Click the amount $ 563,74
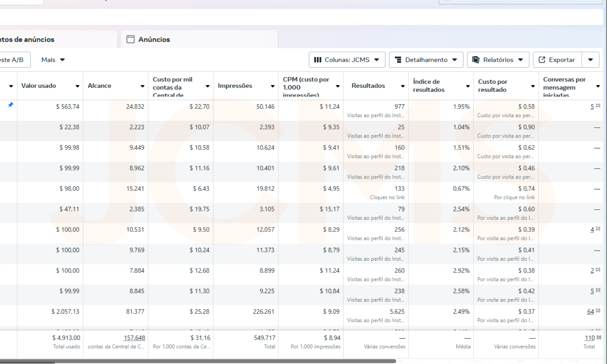Viewport: 607px width, 364px height. [68, 106]
